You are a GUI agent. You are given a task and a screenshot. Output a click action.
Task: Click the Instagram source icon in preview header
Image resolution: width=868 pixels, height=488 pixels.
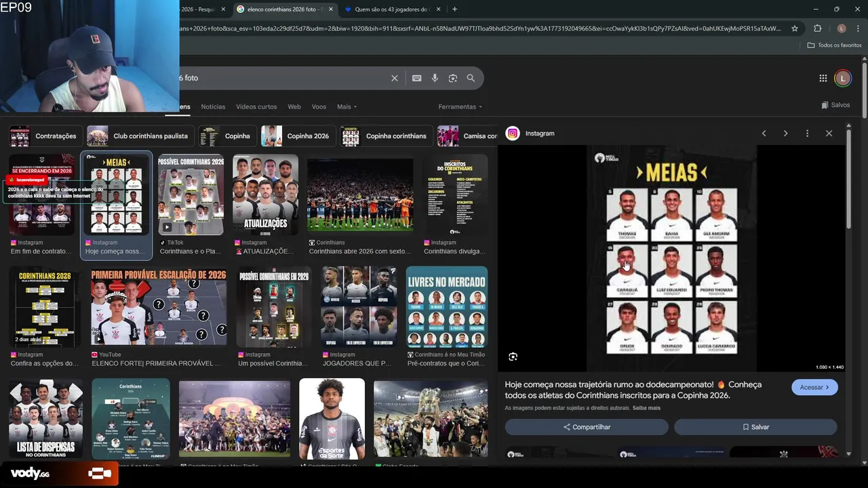pos(513,134)
